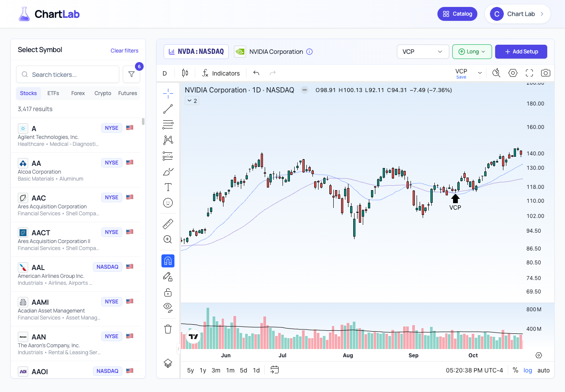Open the emoji icons tool

[168, 203]
